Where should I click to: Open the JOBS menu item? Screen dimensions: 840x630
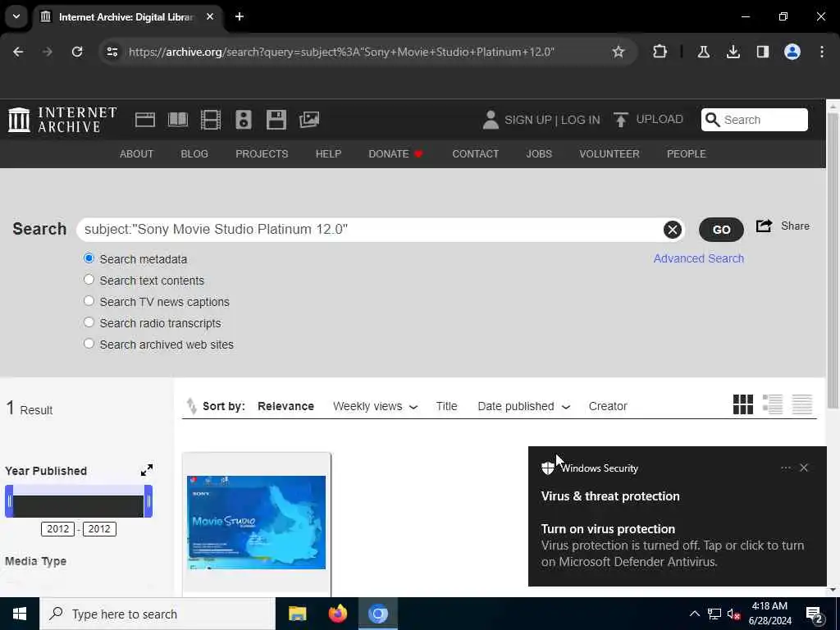click(x=539, y=154)
